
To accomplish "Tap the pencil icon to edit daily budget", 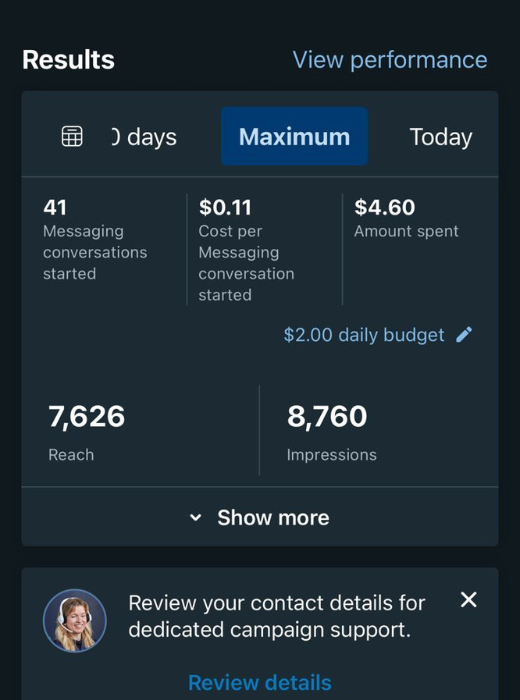I will point(464,335).
